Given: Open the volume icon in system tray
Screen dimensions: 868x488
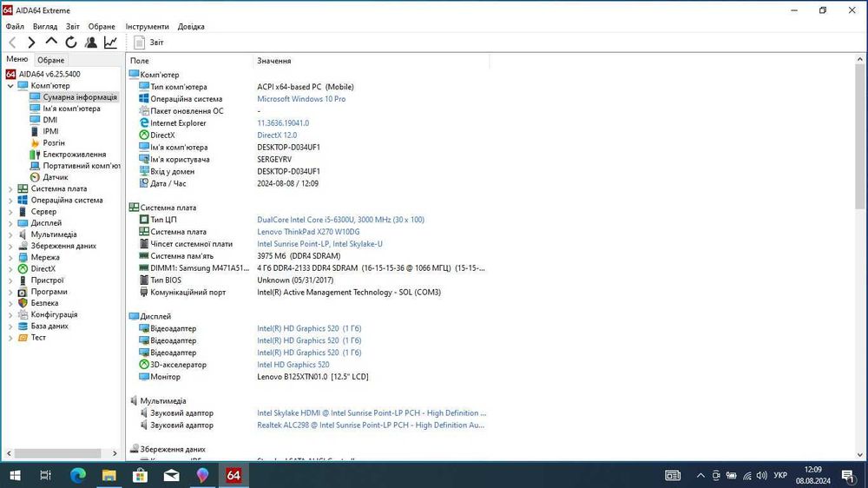Looking at the screenshot, I should click(x=762, y=476).
